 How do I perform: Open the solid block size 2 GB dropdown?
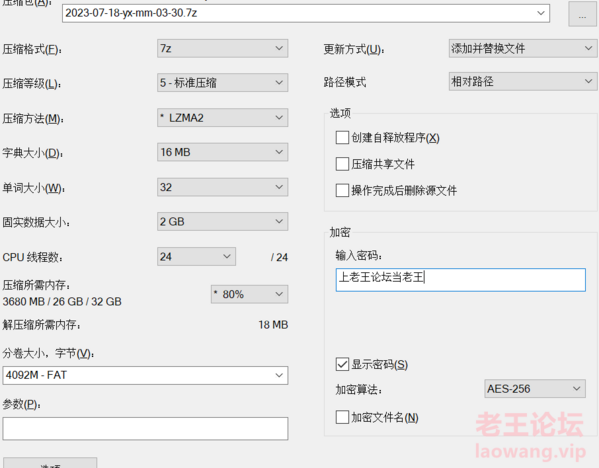tap(222, 222)
